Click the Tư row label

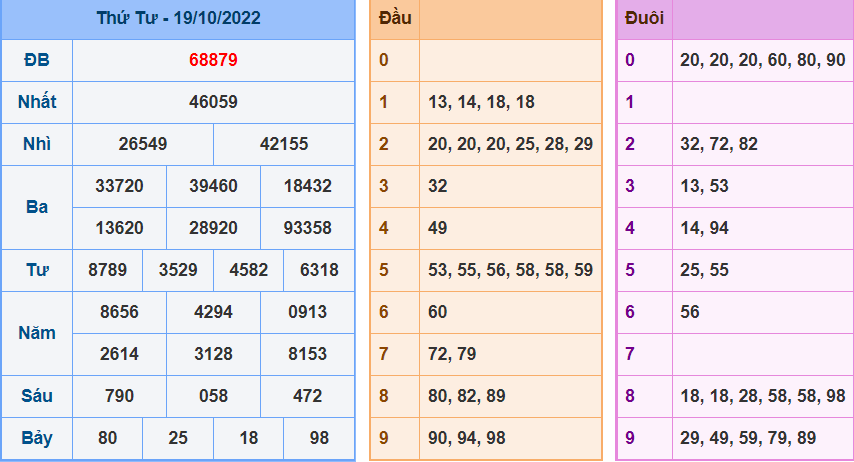click(37, 270)
